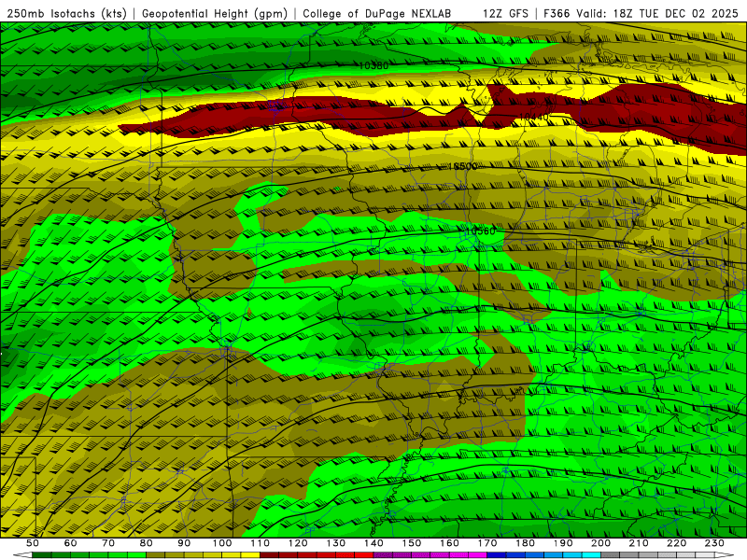Click the 170 value on the color scale
The width and height of the screenshot is (747, 560).
pos(487,543)
